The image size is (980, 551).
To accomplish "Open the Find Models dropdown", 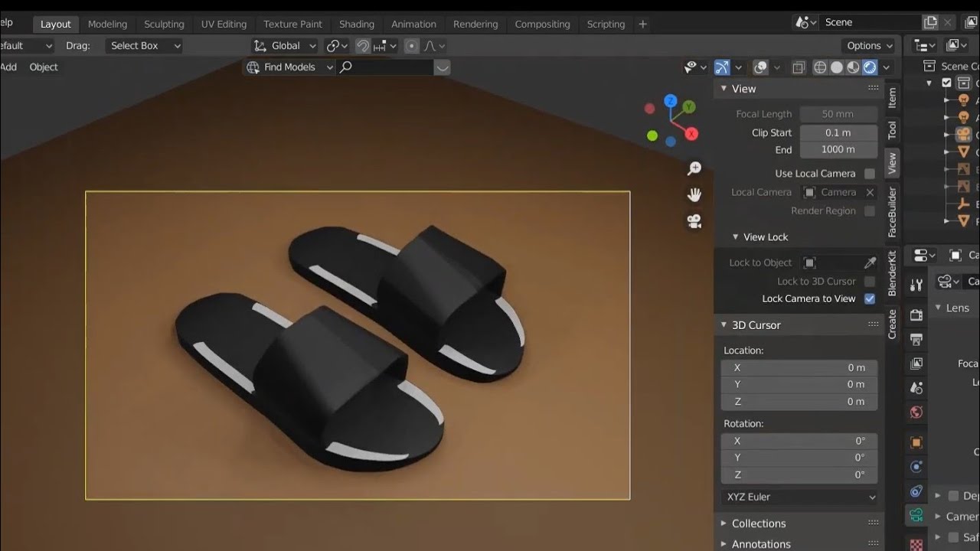I will (x=289, y=67).
